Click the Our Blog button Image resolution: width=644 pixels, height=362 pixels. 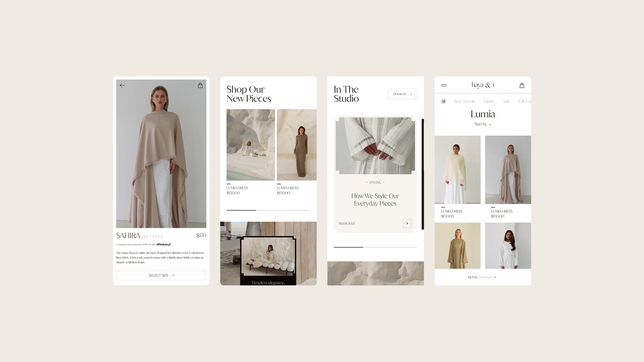pyautogui.click(x=402, y=94)
